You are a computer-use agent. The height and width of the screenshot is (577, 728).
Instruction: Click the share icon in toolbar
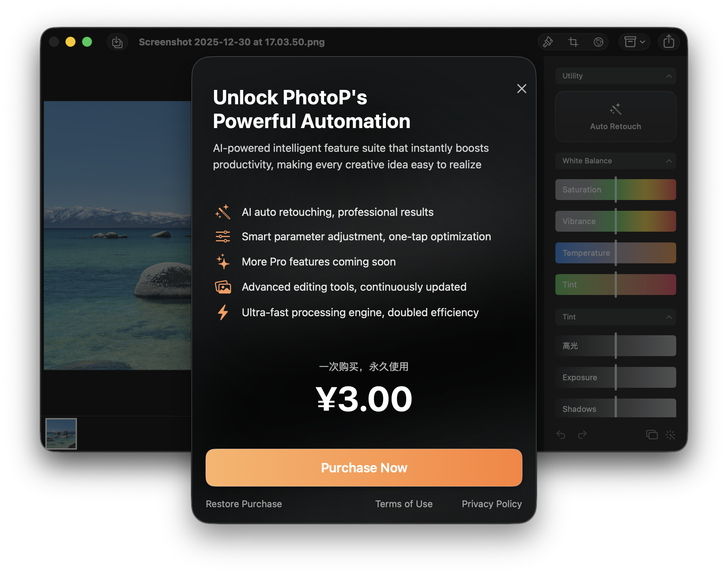tap(669, 41)
